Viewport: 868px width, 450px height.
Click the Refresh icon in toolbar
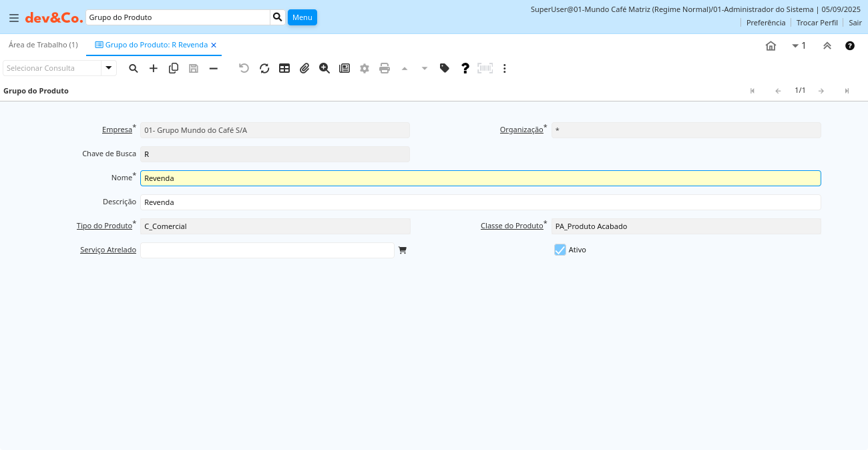click(264, 68)
